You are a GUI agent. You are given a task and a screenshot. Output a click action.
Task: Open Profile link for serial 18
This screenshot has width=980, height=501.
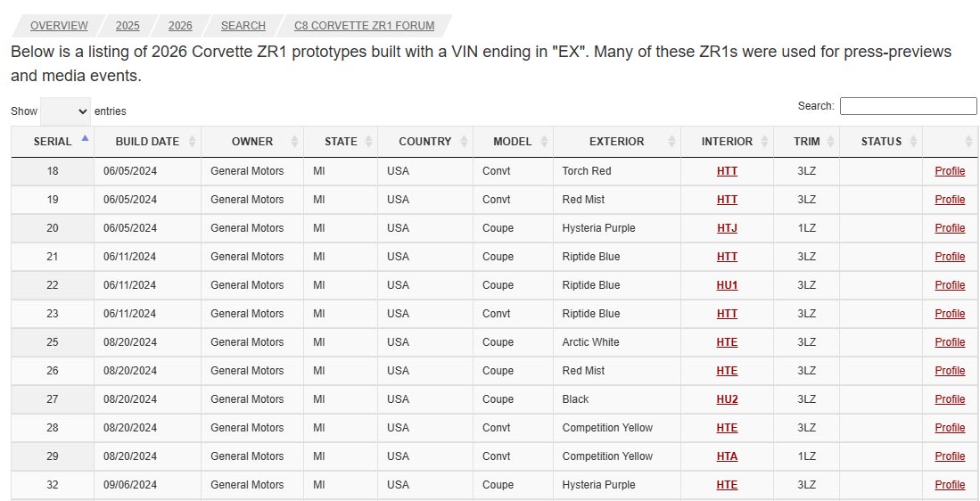pyautogui.click(x=950, y=171)
